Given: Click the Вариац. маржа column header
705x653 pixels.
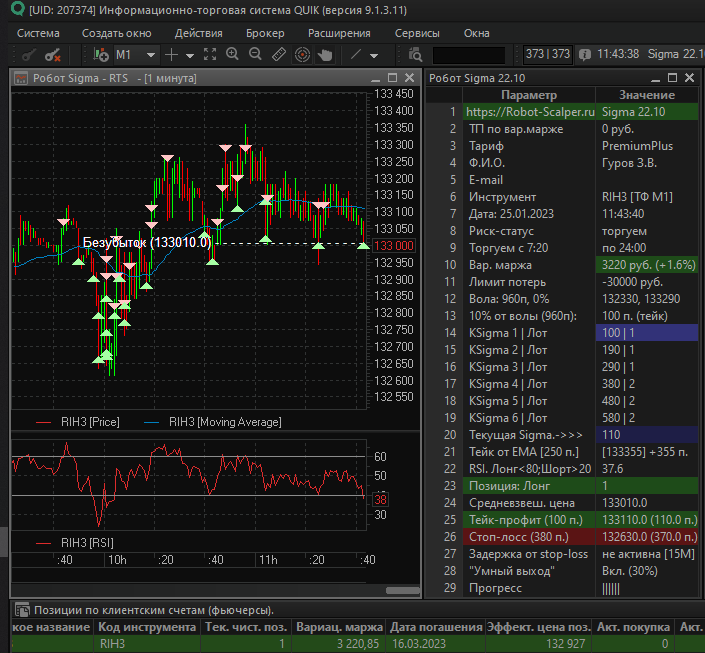Looking at the screenshot, I should [339, 627].
